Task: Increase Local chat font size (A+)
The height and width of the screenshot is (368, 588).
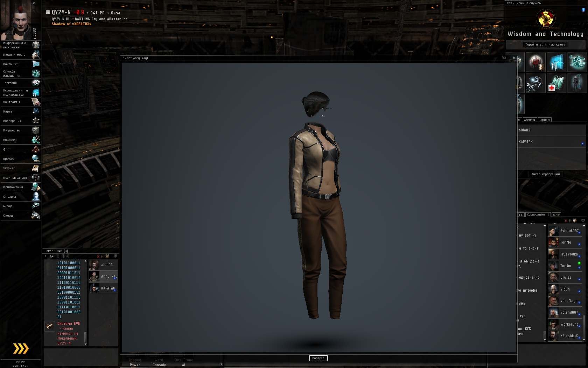Action: point(52,256)
